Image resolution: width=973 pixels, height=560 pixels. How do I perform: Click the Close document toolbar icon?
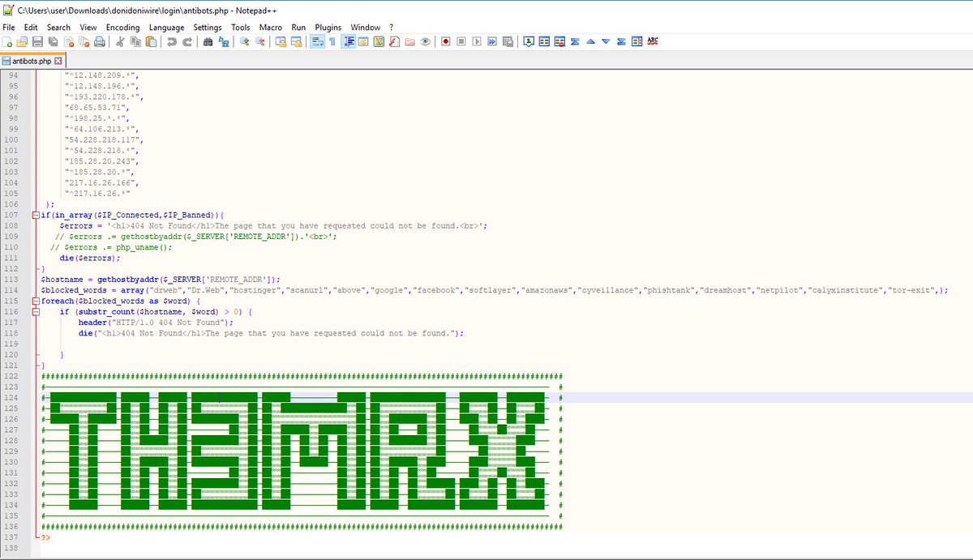point(69,41)
